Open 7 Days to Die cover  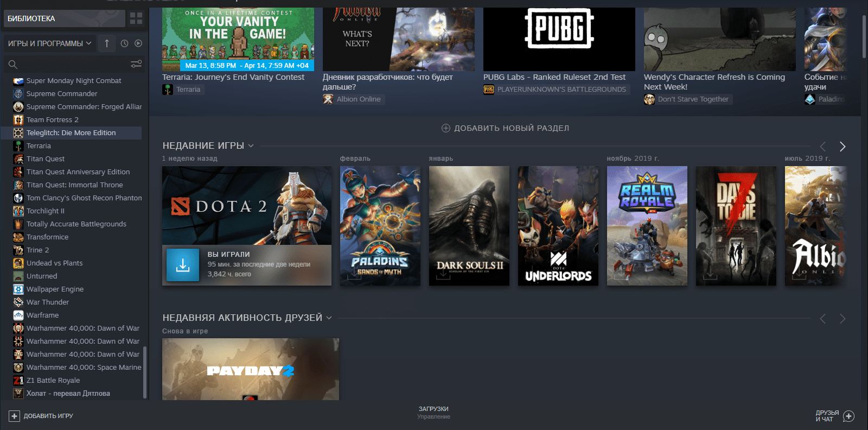click(736, 226)
